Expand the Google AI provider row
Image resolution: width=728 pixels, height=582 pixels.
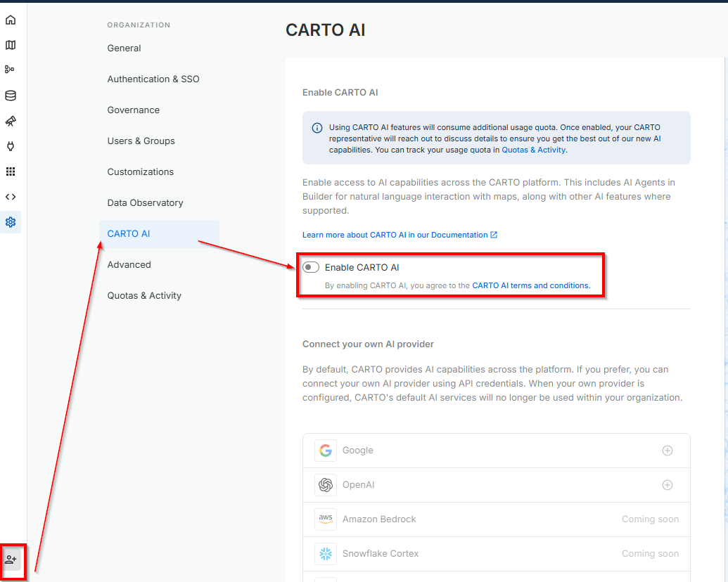[667, 451]
